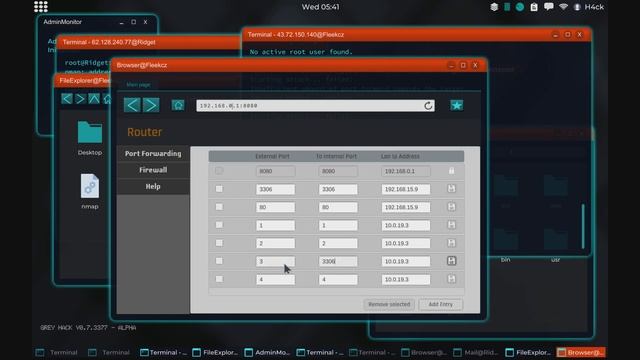Viewport: 640px width, 360px height.
Task: Select the Desktop folder in FileExplorer
Action: coord(90,138)
